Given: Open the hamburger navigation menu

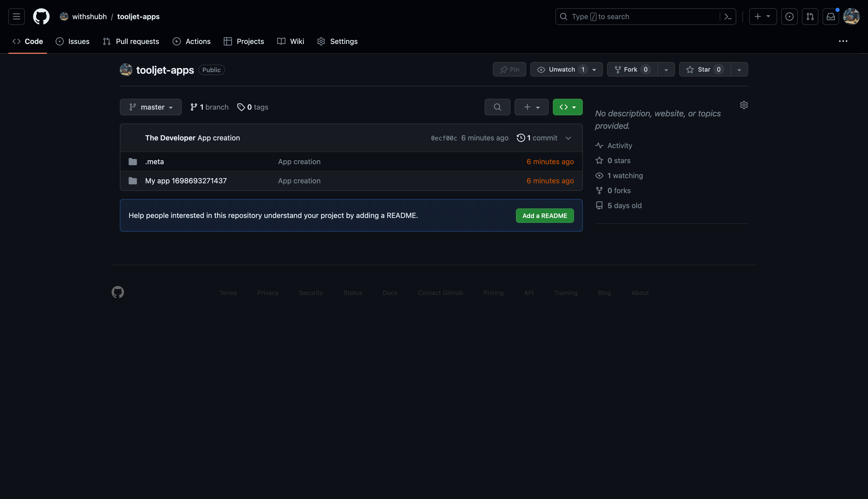Looking at the screenshot, I should tap(17, 17).
